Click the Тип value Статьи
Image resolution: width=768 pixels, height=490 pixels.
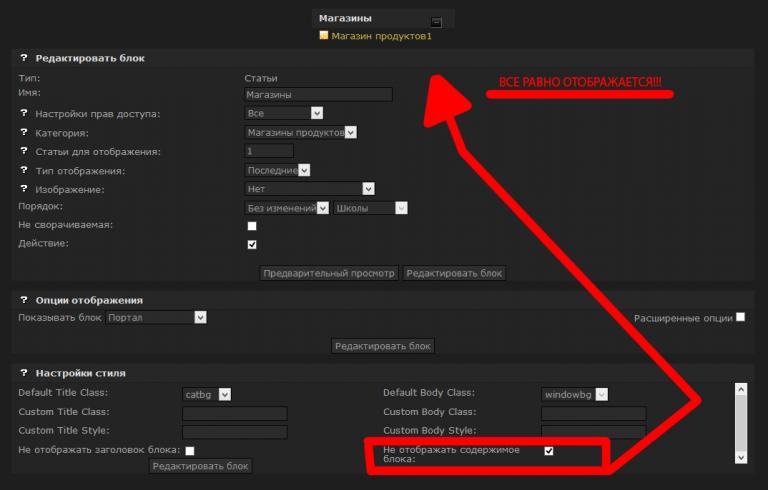pyautogui.click(x=261, y=78)
